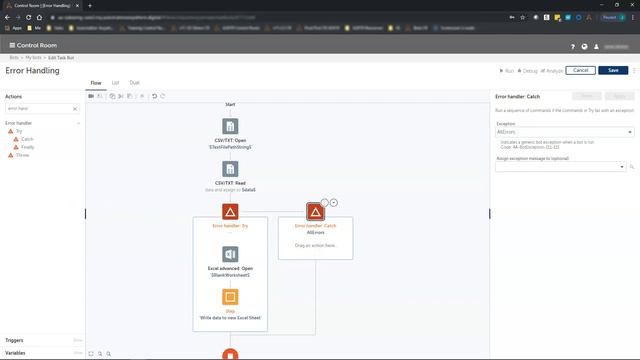Collapse the Error handler actions group
Screen dimensions: 640x360
78,123
